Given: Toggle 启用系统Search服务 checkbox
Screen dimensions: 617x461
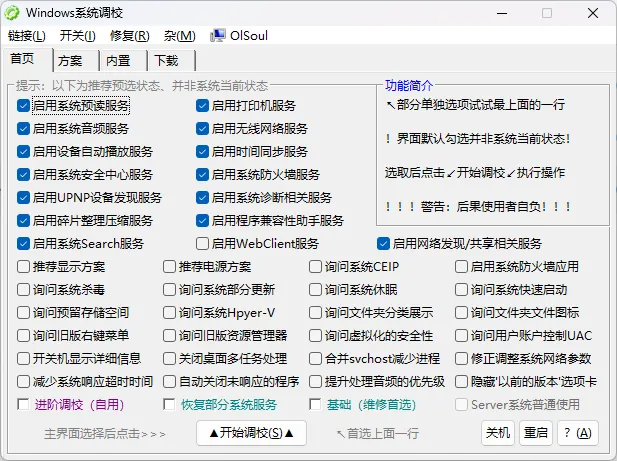Looking at the screenshot, I should (24, 244).
